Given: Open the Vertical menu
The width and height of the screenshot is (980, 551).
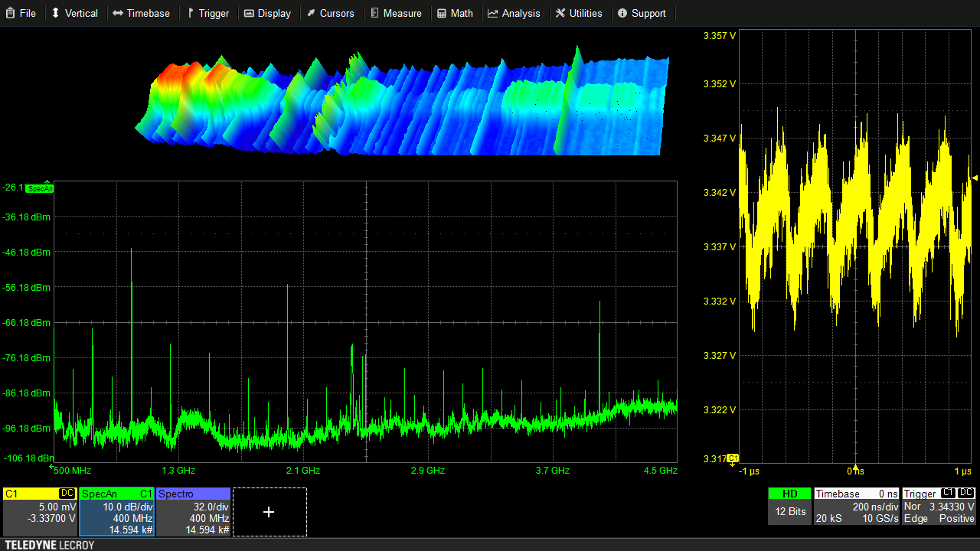Looking at the screenshot, I should point(74,13).
